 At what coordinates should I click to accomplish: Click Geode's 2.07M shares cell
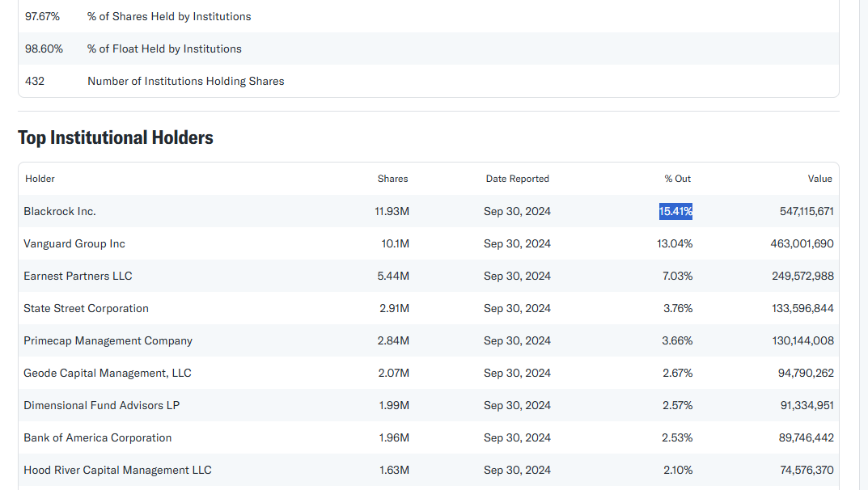point(394,374)
